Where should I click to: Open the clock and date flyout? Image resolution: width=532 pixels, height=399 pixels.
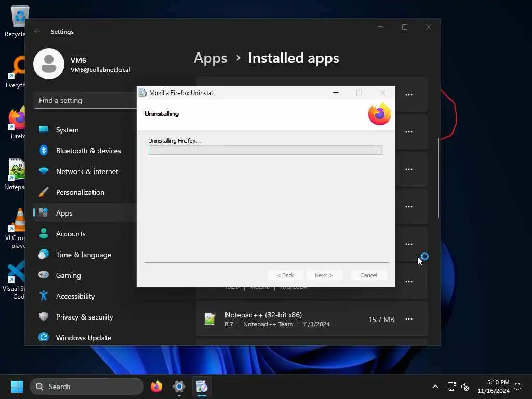(494, 387)
